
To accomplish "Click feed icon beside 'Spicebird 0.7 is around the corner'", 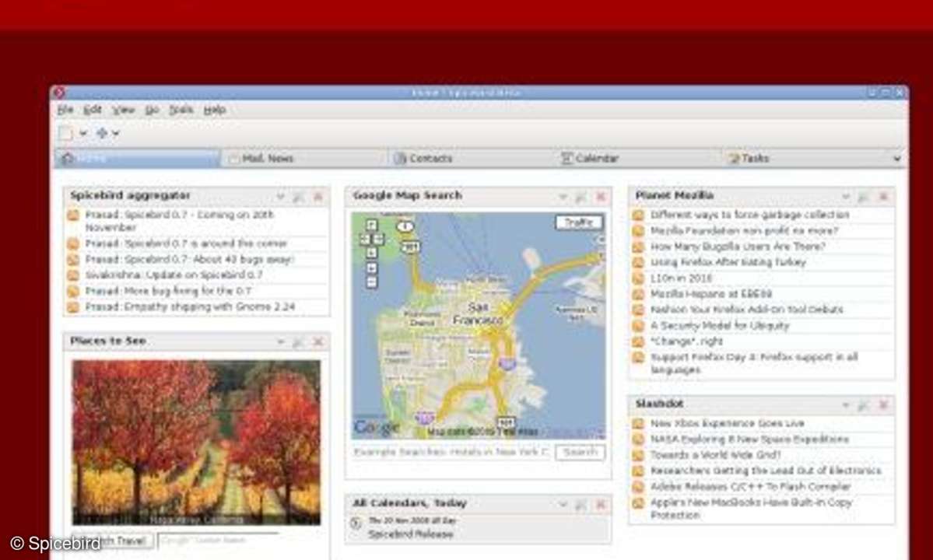I will [73, 243].
